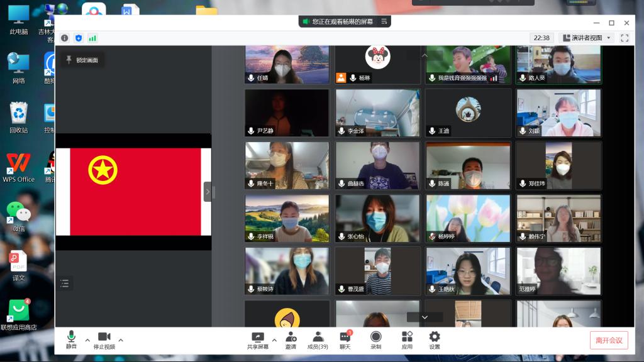Open the 演讲者视图 view dropdown

tap(586, 38)
